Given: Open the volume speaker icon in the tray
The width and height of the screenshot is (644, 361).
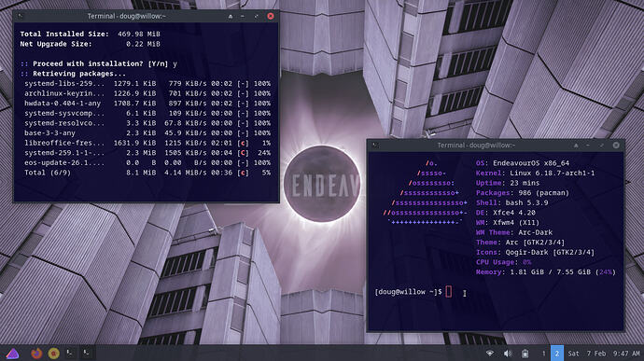Looking at the screenshot, I should 508,354.
